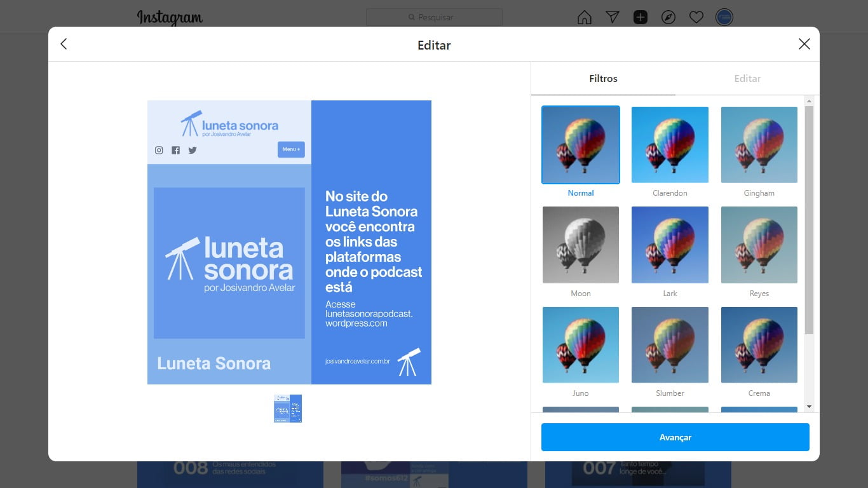868x488 pixels.
Task: Open the Explore compass icon
Action: (x=668, y=17)
